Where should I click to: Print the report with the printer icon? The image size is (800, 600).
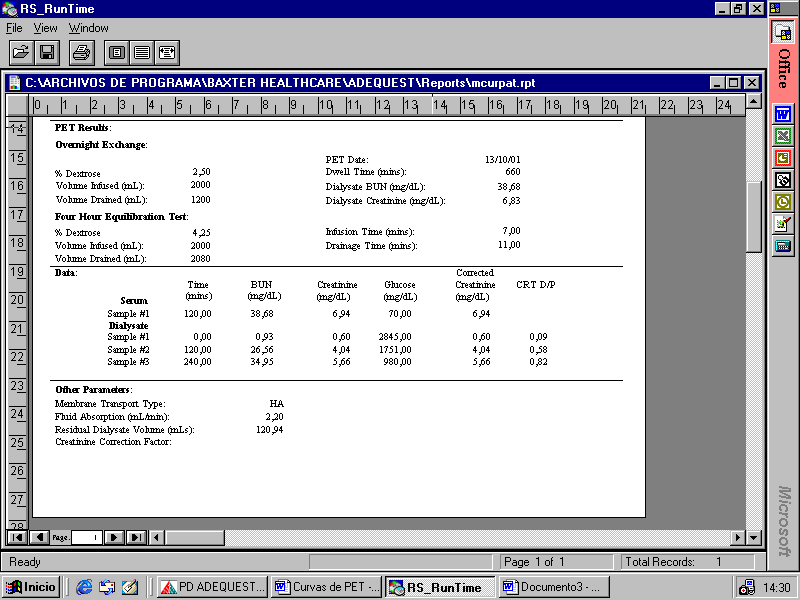(x=82, y=52)
